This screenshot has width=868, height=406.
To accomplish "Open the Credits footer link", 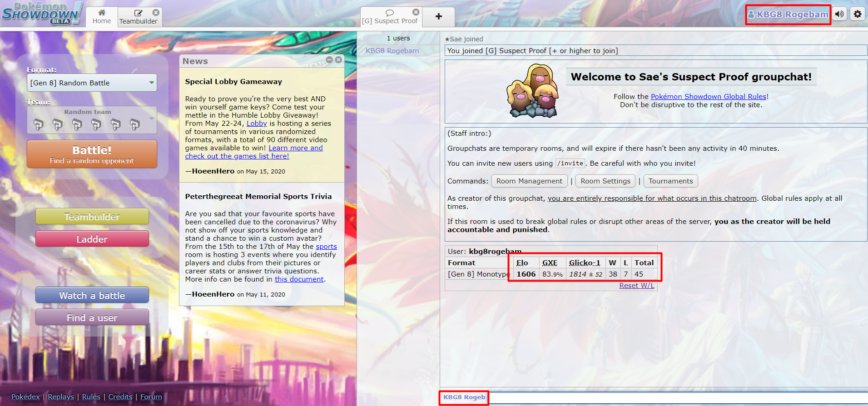I will tap(120, 397).
